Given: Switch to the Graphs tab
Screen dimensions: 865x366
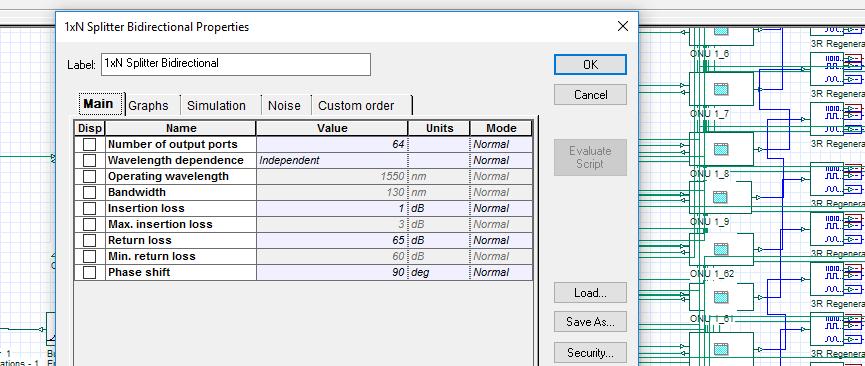Looking at the screenshot, I should click(148, 105).
